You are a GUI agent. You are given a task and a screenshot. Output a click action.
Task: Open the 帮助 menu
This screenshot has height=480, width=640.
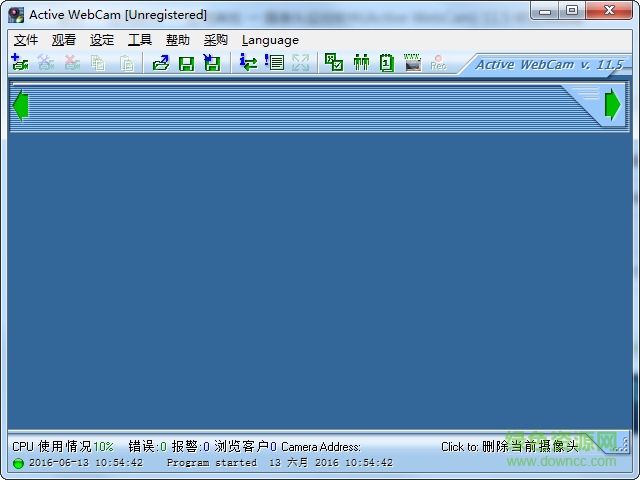click(x=178, y=40)
